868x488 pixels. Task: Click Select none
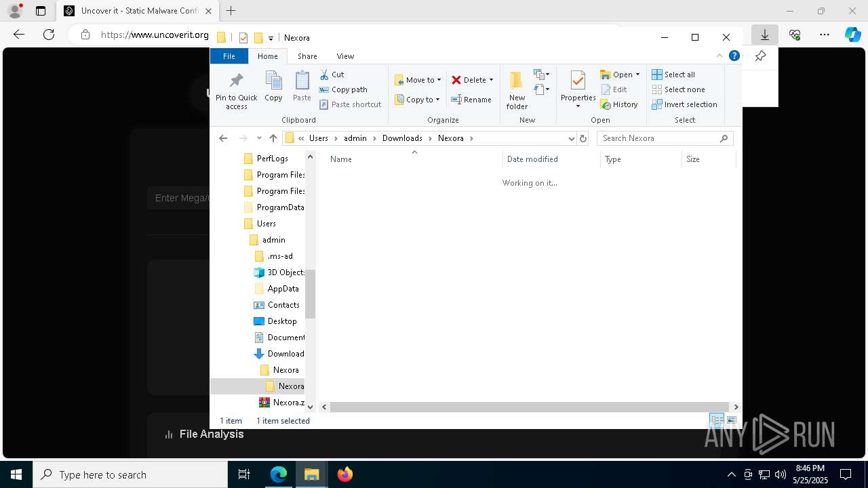678,89
